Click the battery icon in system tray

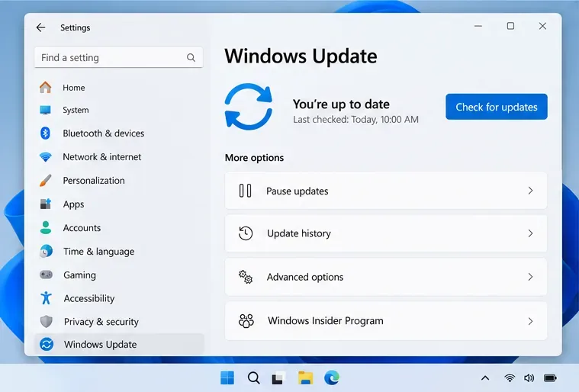point(550,378)
